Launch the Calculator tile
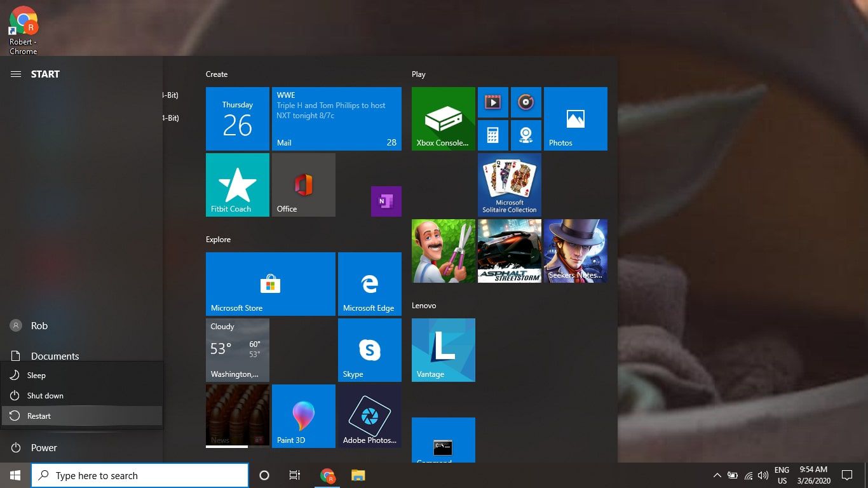868x488 pixels. pyautogui.click(x=493, y=135)
